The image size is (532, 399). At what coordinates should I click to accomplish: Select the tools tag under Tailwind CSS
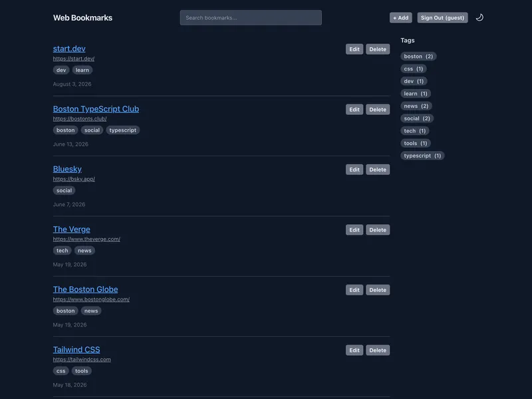click(x=81, y=371)
